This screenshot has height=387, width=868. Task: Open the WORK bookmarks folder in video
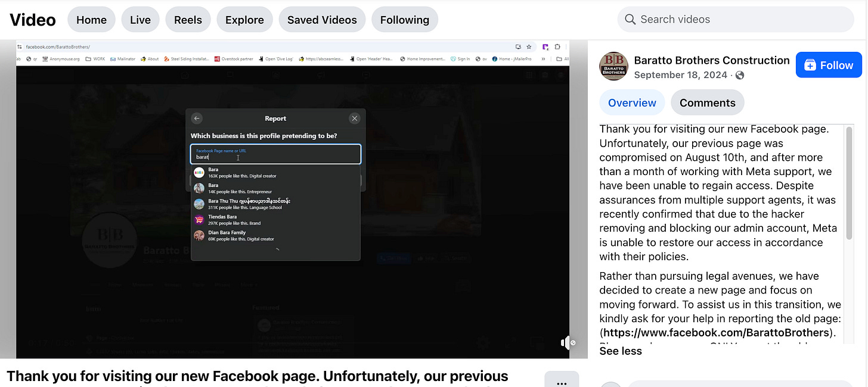click(x=95, y=59)
